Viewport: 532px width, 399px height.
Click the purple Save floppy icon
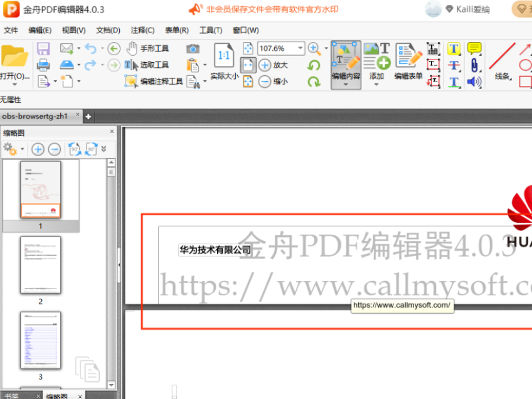(43, 48)
